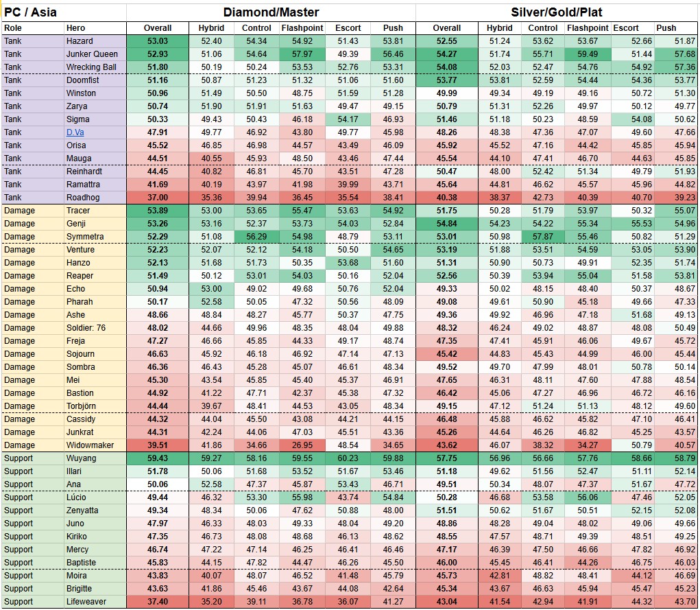Viewport: 700px width, 610px height.
Task: Click the Diamond/Master group header
Action: point(271,12)
